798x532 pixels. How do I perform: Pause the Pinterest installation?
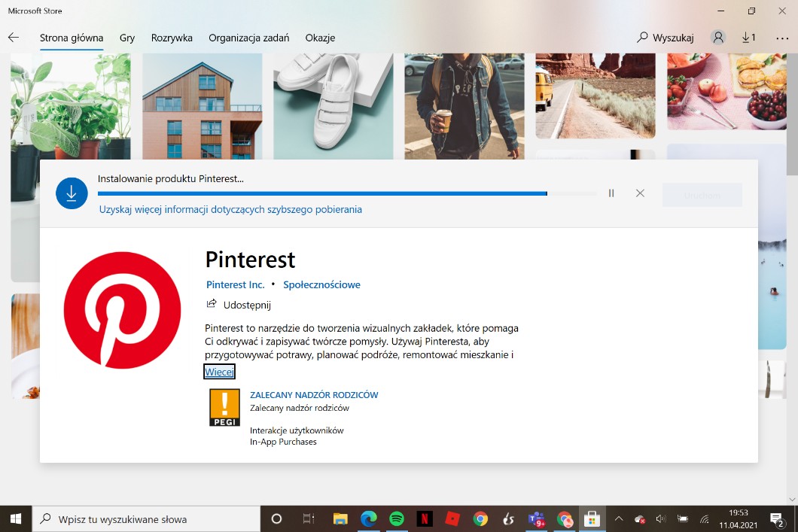click(x=611, y=193)
